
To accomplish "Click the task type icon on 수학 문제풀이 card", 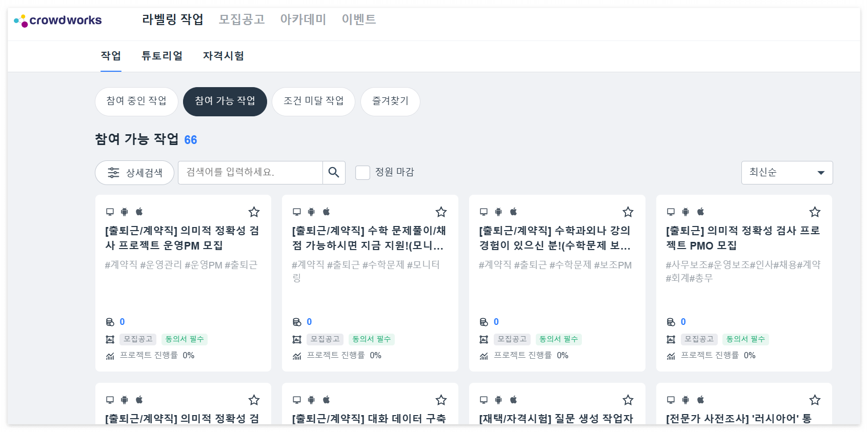I will point(296,339).
